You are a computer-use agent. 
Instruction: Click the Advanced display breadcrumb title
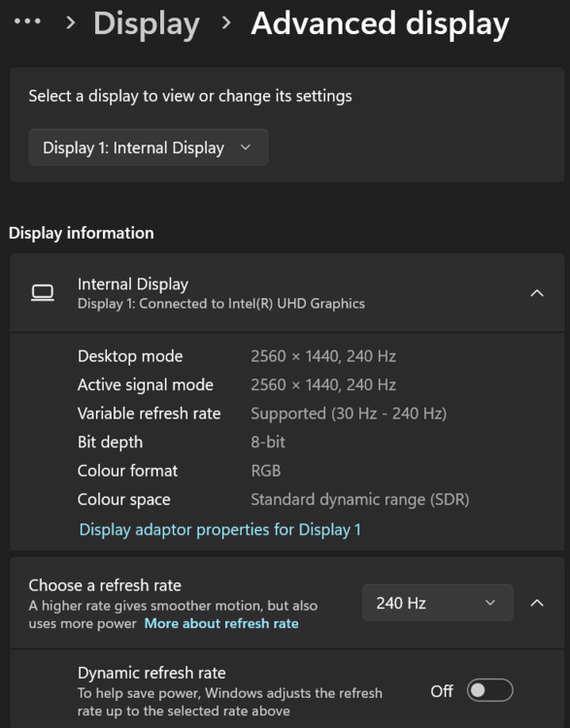pos(380,24)
